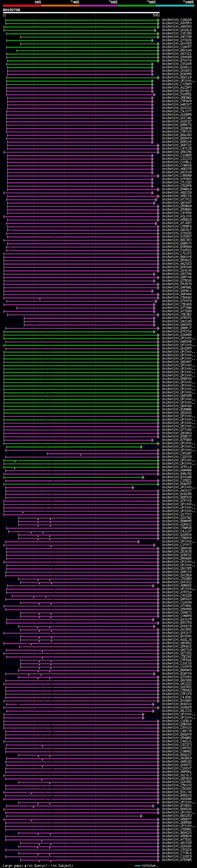Open hit UniRef100_A9V5F0
The image size is (197, 868).
coord(177,23)
